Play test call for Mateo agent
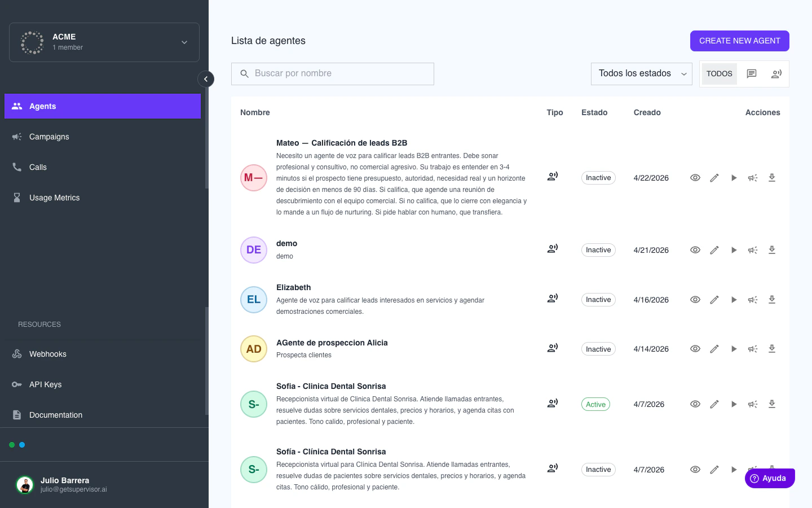Screen dimensions: 812x508 coord(734,178)
